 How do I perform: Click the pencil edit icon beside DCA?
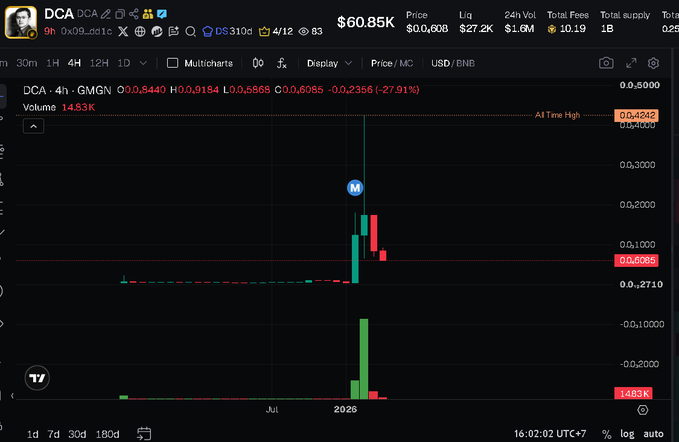[106, 14]
